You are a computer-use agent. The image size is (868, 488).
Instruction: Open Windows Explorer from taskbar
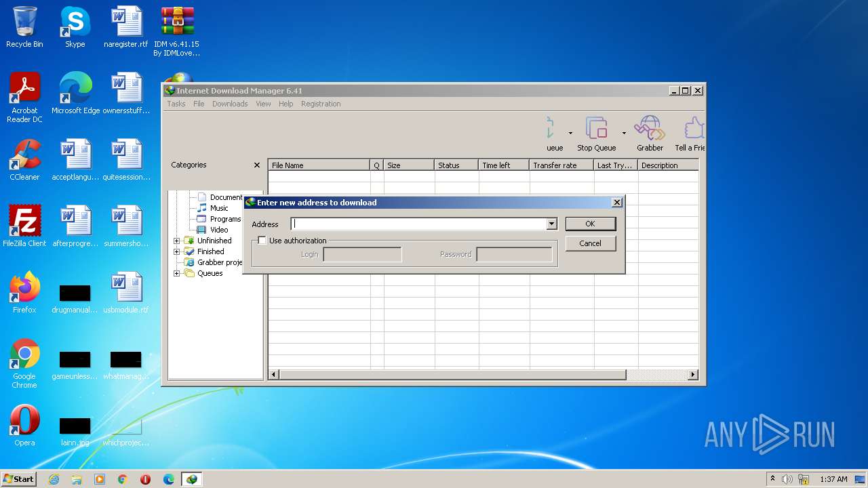(x=77, y=479)
